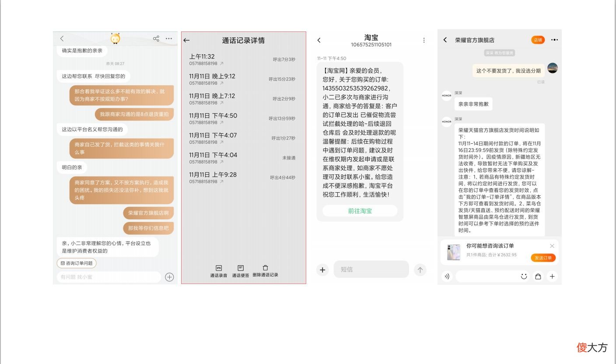Tap the 这边以平台名义帮您沟通的 bubble

click(x=92, y=129)
